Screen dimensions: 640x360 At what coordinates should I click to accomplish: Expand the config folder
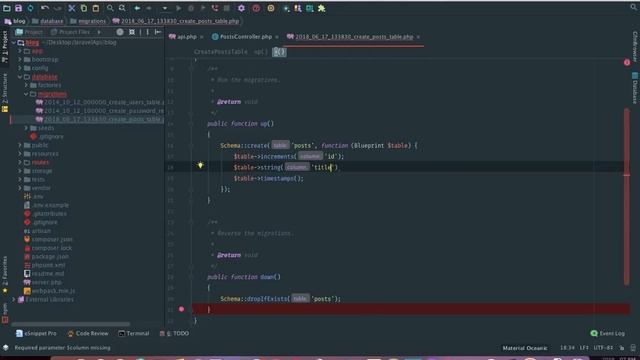pos(20,68)
